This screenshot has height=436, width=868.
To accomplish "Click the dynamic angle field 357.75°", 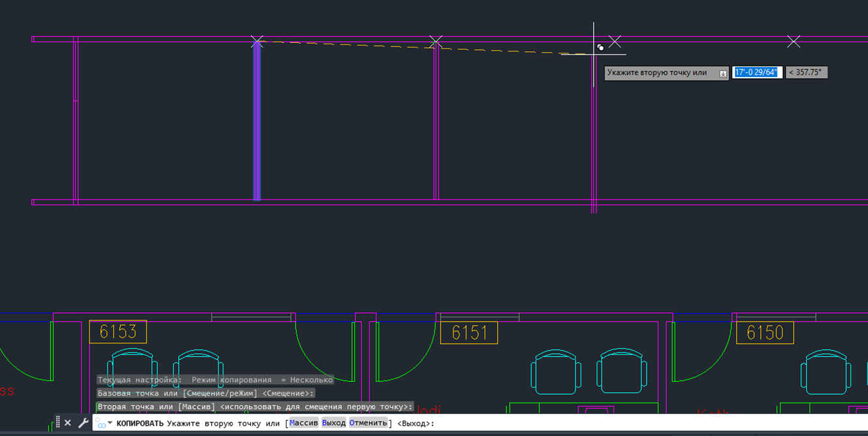I will 807,72.
